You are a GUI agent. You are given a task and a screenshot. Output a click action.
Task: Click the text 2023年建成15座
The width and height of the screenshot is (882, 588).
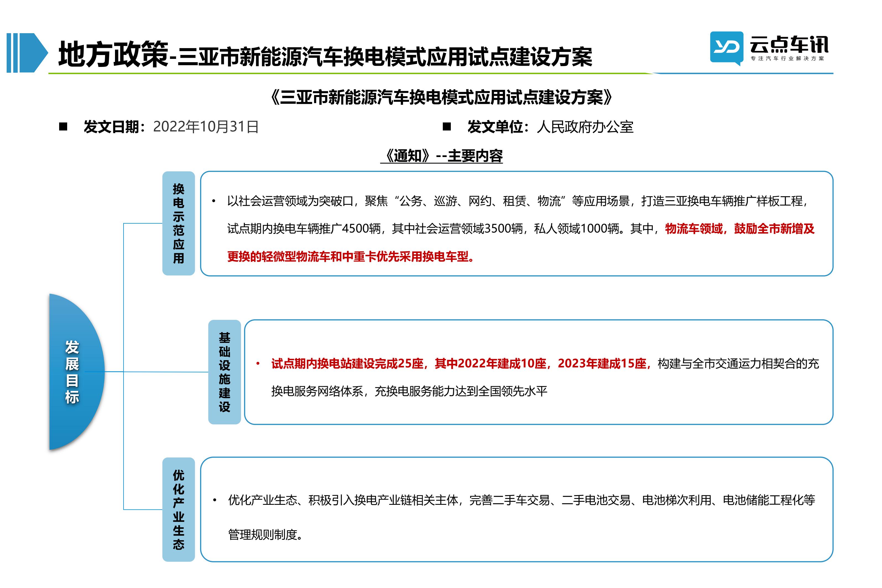coord(602,364)
